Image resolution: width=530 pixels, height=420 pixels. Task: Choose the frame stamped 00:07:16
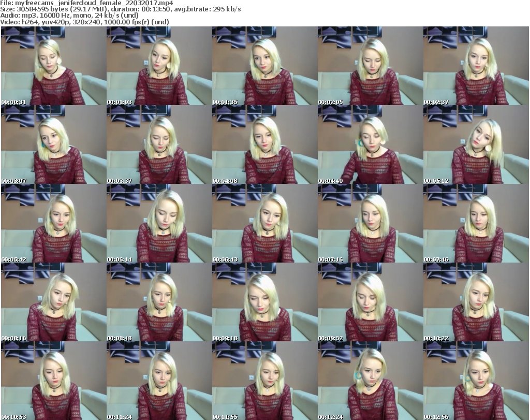[370, 224]
